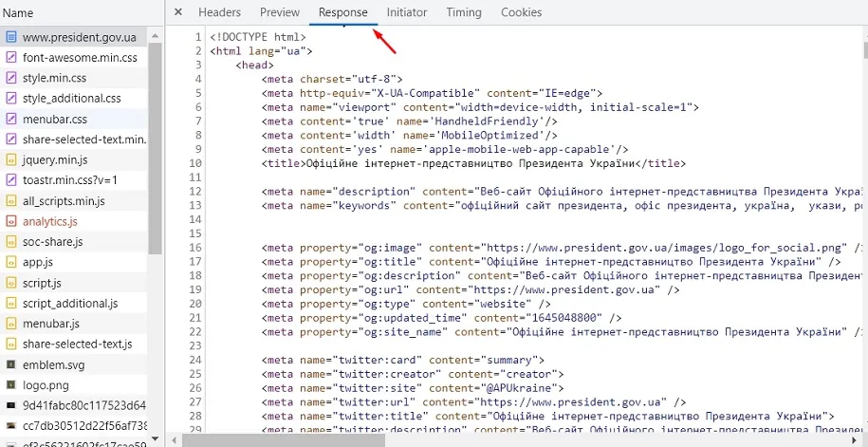Select the www.president.gov.ua request
The width and height of the screenshot is (868, 447).
point(74,37)
